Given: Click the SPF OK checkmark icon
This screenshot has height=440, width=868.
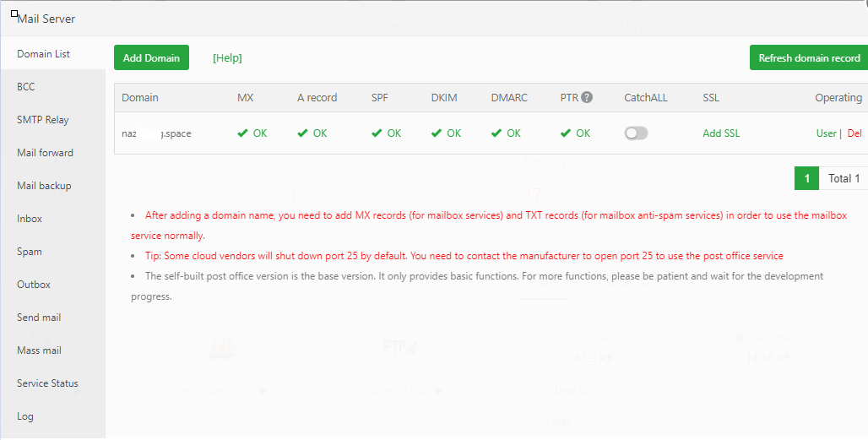Looking at the screenshot, I should coord(377,133).
